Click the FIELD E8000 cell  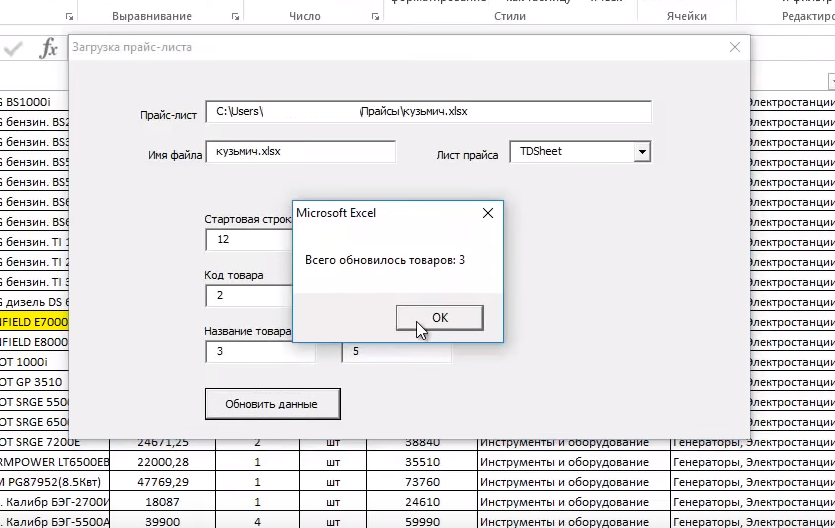point(34,342)
